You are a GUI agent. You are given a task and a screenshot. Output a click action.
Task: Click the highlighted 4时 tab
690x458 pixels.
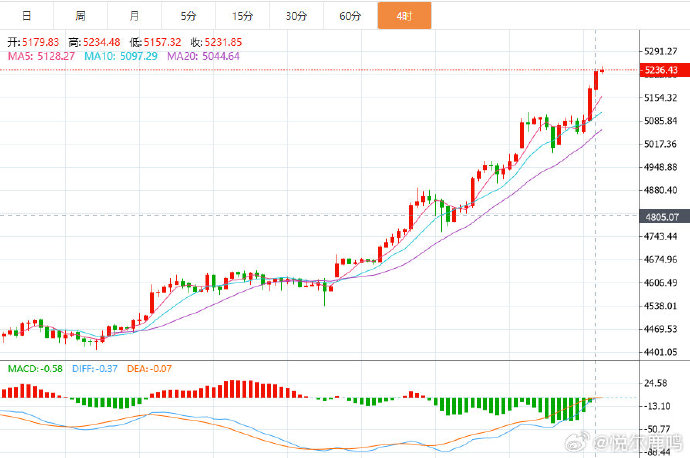pos(405,16)
